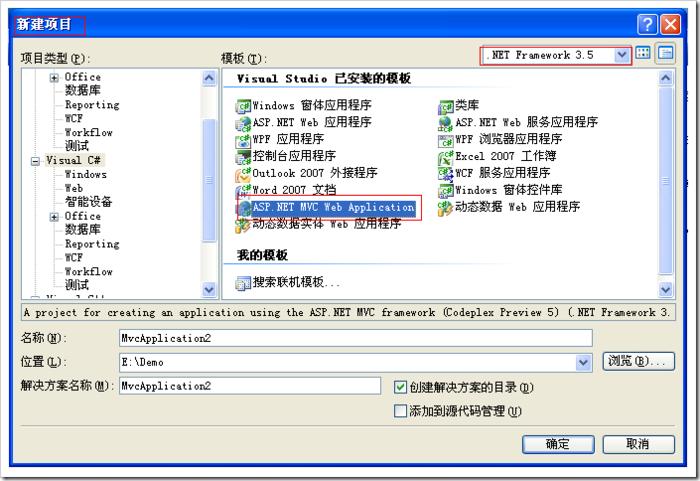Switch templates to large icons view
Image resolution: width=700 pixels, height=481 pixels.
(x=643, y=53)
